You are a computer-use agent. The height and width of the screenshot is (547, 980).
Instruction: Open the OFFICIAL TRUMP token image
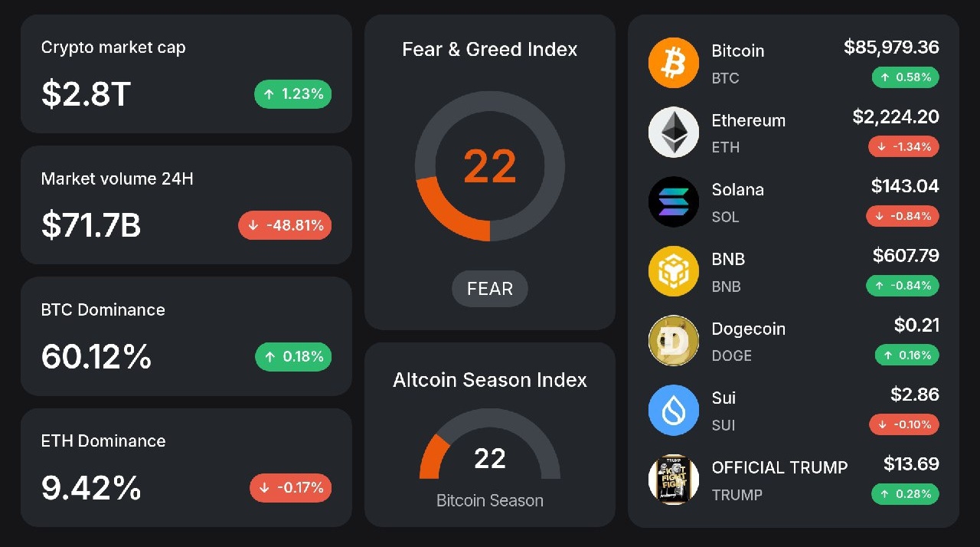tap(674, 480)
